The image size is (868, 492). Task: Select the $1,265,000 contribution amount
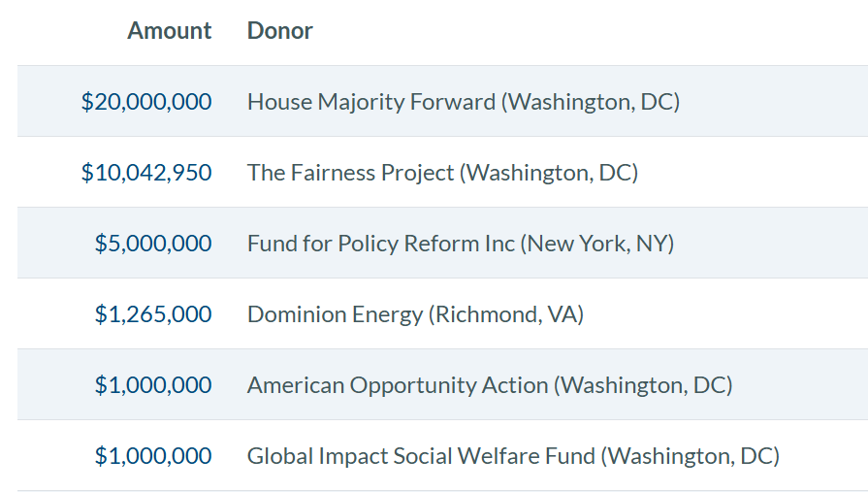(153, 314)
